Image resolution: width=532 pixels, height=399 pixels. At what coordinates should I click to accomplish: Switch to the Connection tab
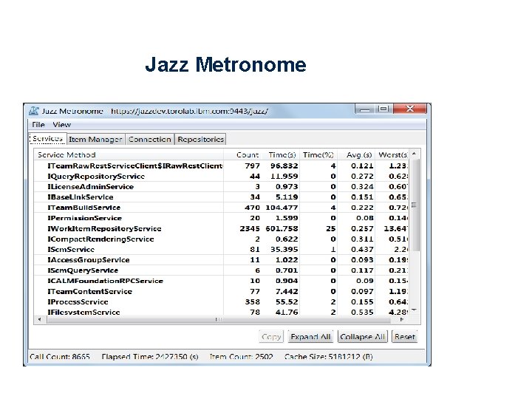pos(149,139)
